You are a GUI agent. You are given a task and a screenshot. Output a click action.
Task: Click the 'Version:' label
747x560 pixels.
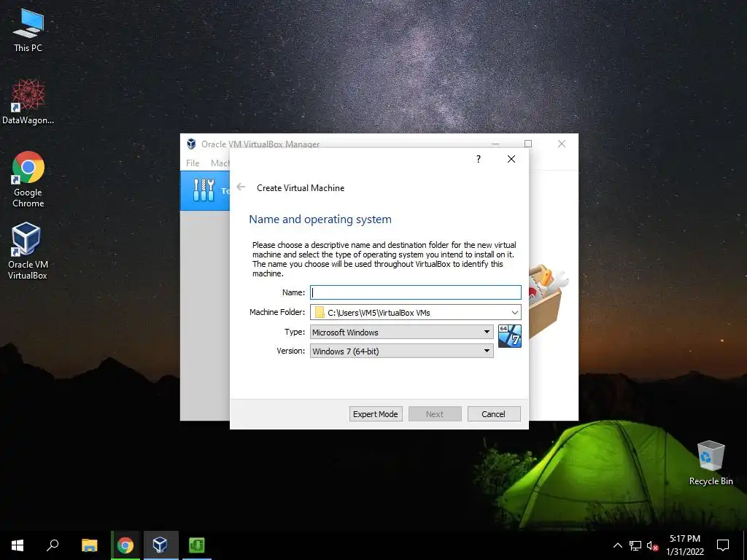290,351
